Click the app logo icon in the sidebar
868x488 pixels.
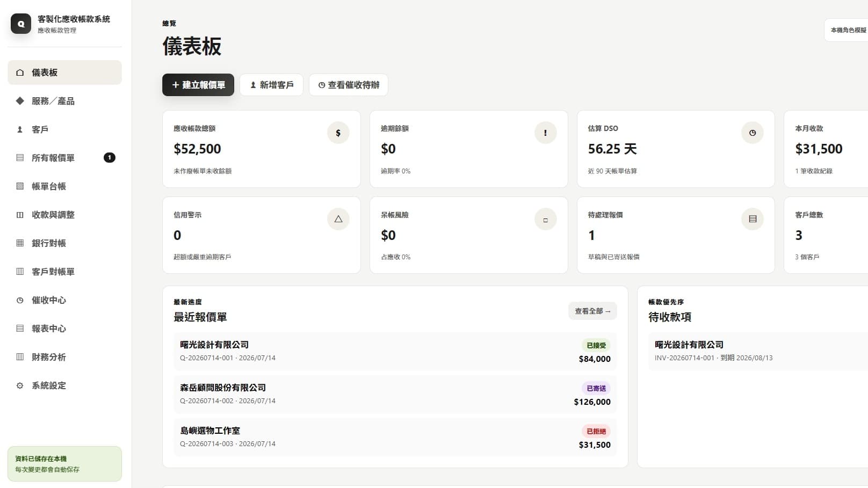click(x=21, y=24)
